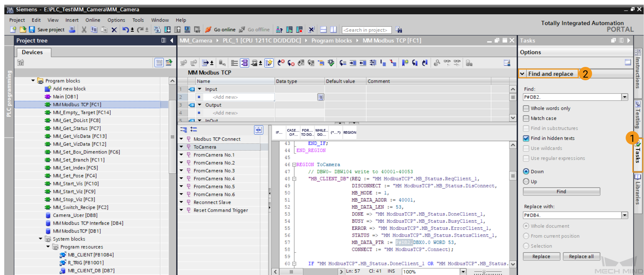
Task: Click the Split editor space horizontally icon
Action: point(323,30)
